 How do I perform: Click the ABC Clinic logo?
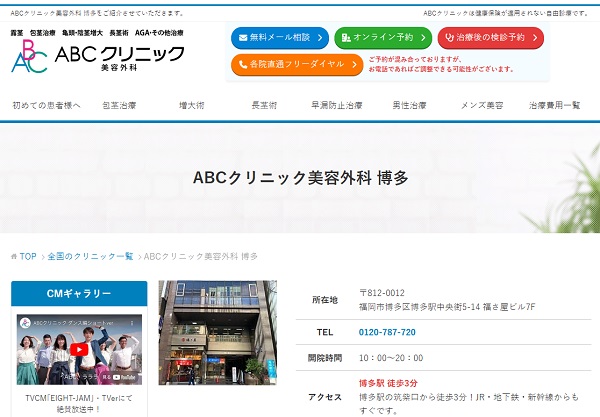[x=98, y=58]
